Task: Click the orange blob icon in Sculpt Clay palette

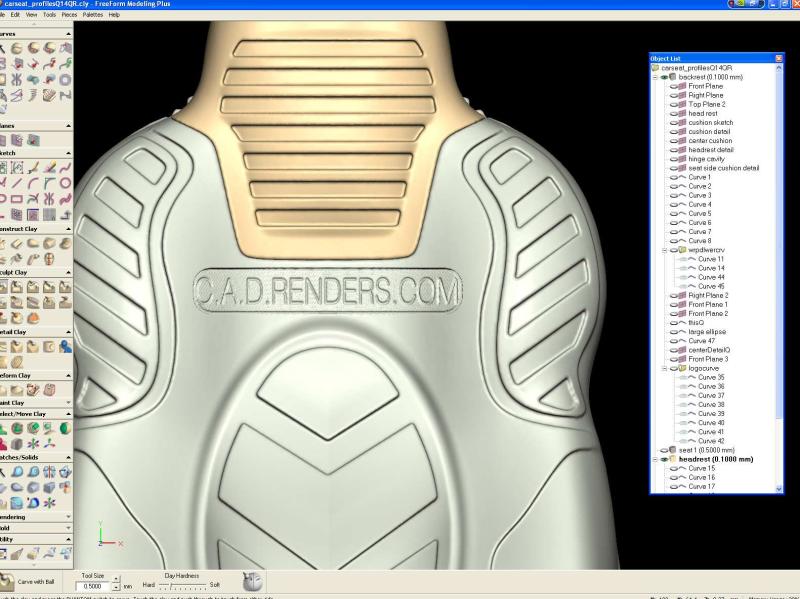Action: (33, 317)
